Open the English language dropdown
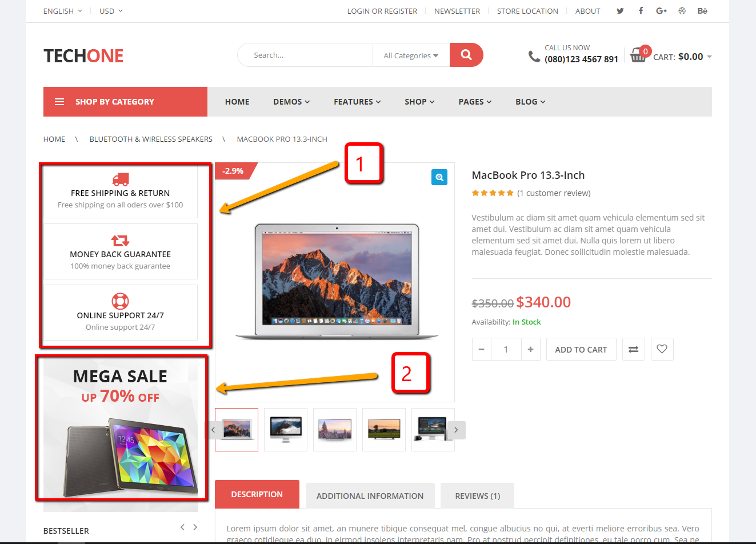The width and height of the screenshot is (756, 544). point(63,11)
